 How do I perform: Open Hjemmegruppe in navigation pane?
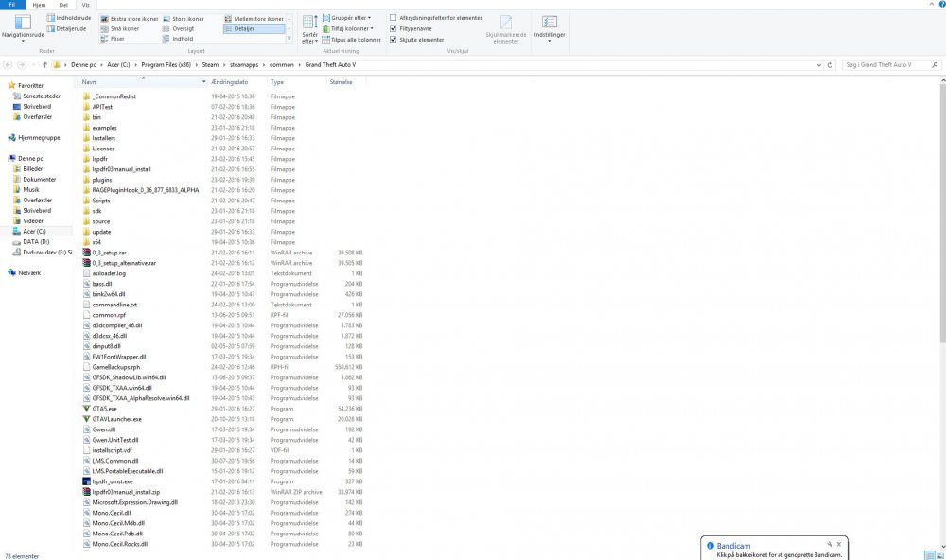[x=39, y=137]
